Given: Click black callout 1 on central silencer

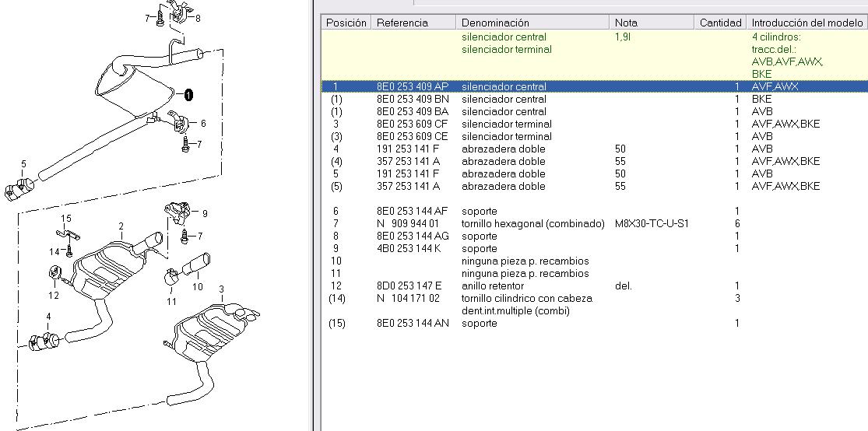Looking at the screenshot, I should point(188,95).
